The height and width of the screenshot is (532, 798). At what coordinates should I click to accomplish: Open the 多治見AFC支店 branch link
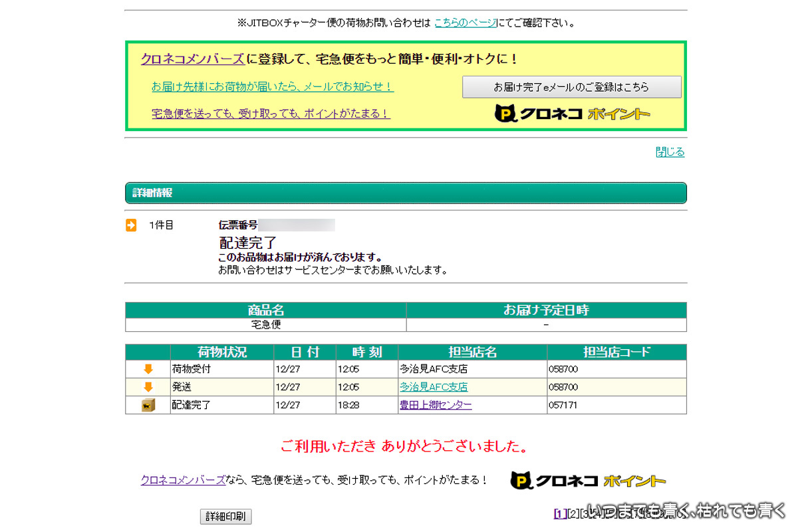coord(434,387)
